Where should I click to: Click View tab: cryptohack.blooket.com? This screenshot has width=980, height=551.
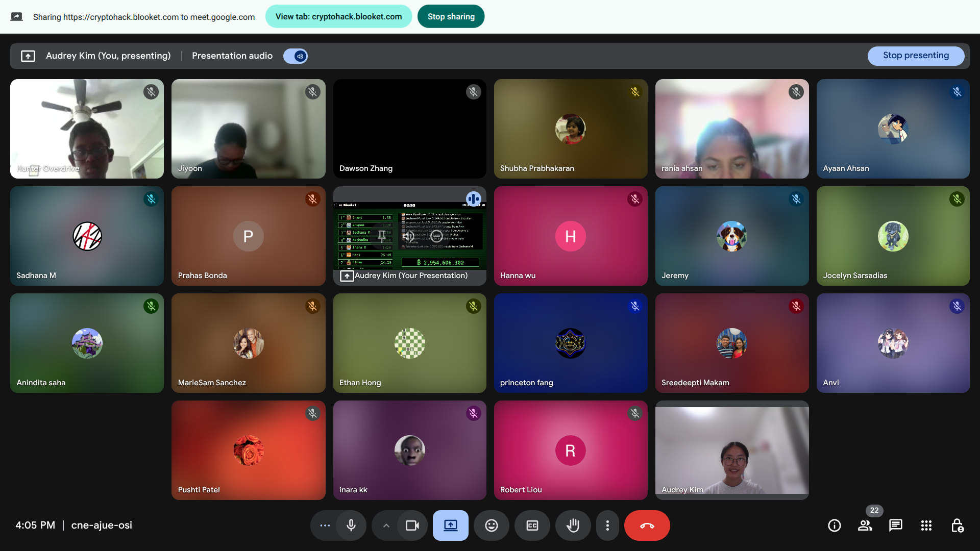[x=338, y=17]
